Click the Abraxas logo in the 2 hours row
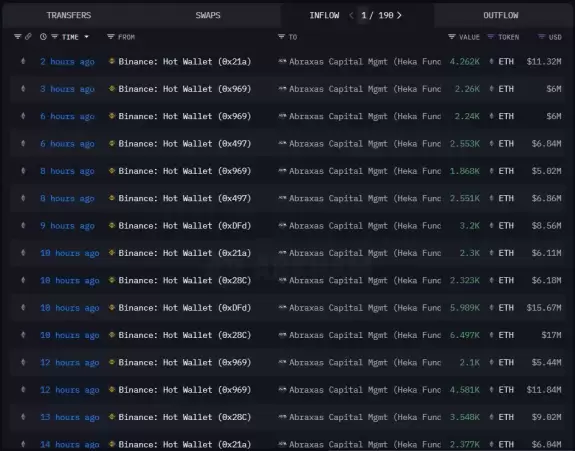Viewport: 575px width, 451px height. [282, 61]
